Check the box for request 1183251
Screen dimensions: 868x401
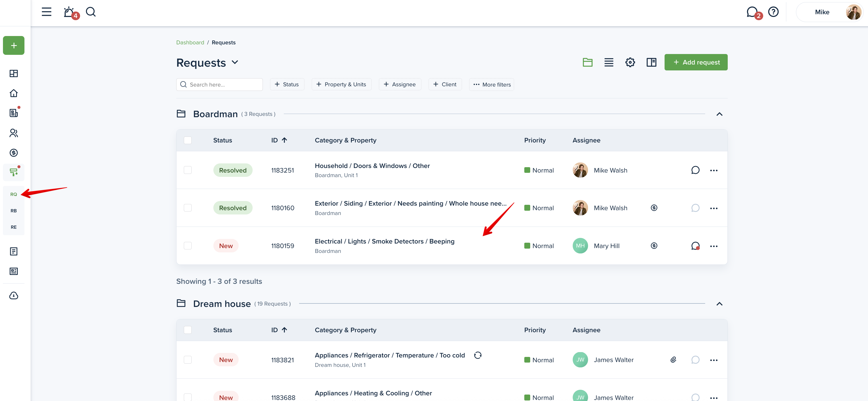click(x=188, y=170)
